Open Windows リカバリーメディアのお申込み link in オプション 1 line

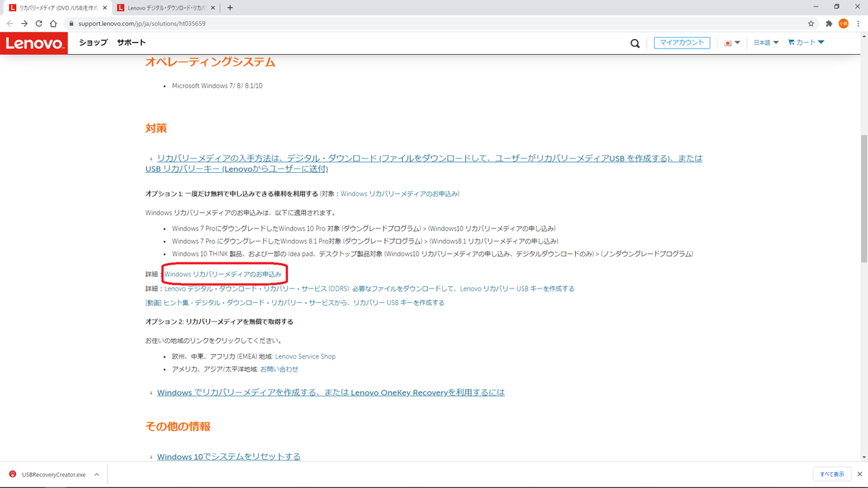399,194
